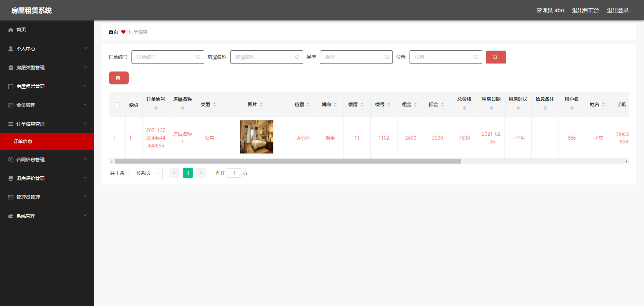
Task: Focus the 位置 search input
Action: pyautogui.click(x=446, y=57)
